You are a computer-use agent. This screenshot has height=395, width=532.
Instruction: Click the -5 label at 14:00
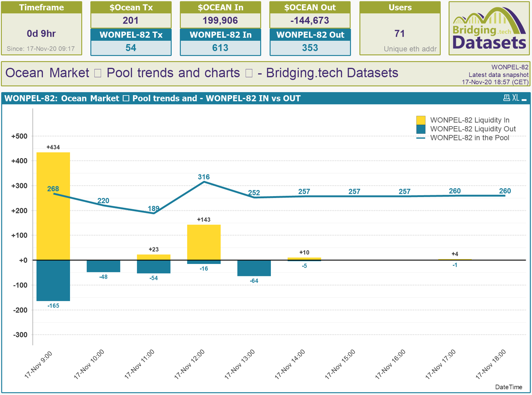click(304, 266)
